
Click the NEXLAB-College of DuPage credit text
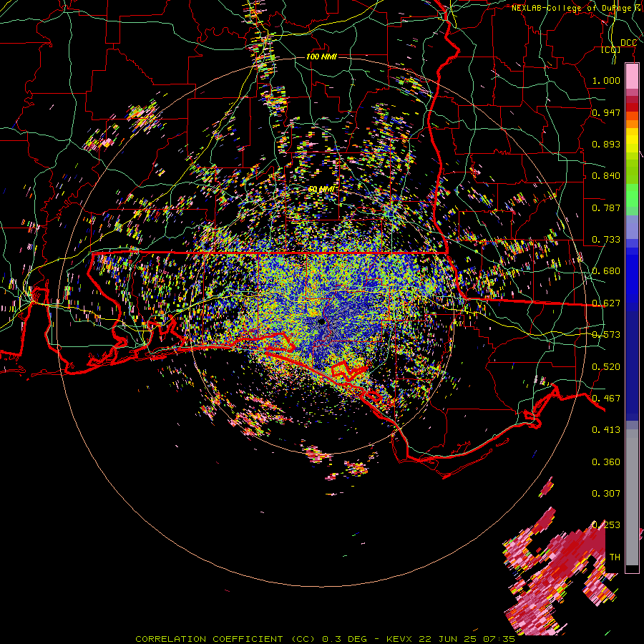pos(576,8)
